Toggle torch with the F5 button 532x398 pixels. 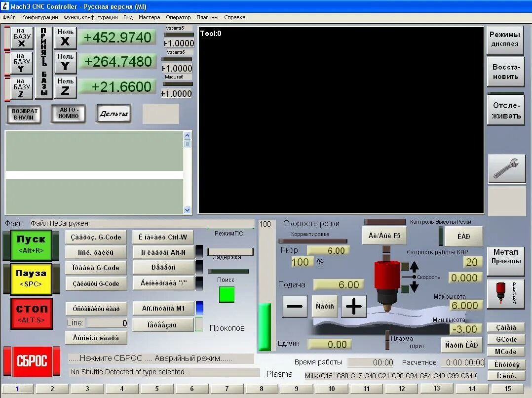point(384,236)
